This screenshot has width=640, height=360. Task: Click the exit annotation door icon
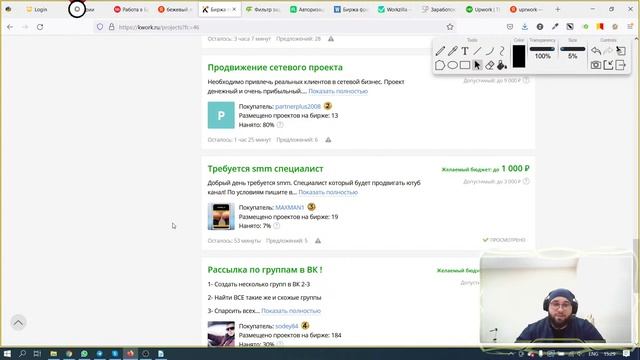(x=621, y=65)
